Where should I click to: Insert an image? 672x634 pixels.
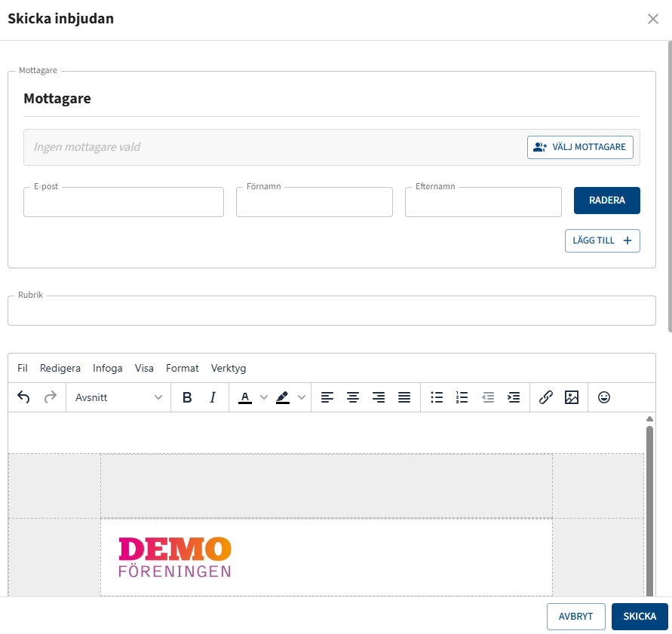coord(571,397)
